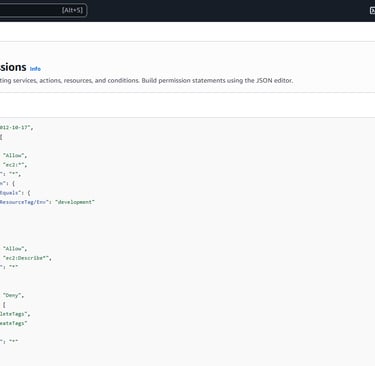
Task: Click the "ec2:Describe*" action value
Action: point(27,258)
